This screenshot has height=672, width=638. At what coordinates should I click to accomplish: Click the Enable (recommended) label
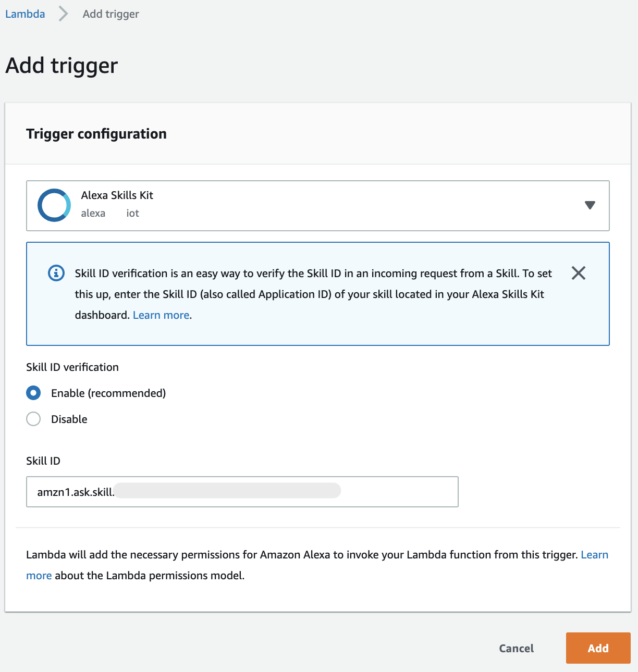tap(108, 393)
